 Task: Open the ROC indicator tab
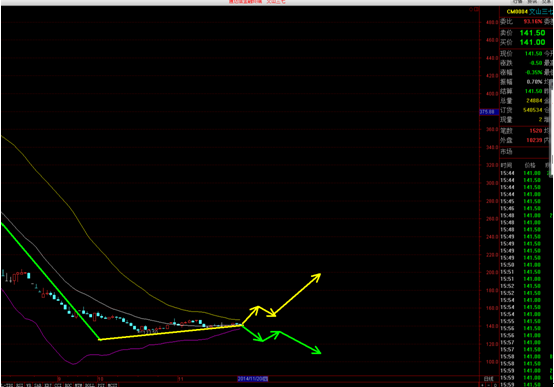tap(68, 385)
